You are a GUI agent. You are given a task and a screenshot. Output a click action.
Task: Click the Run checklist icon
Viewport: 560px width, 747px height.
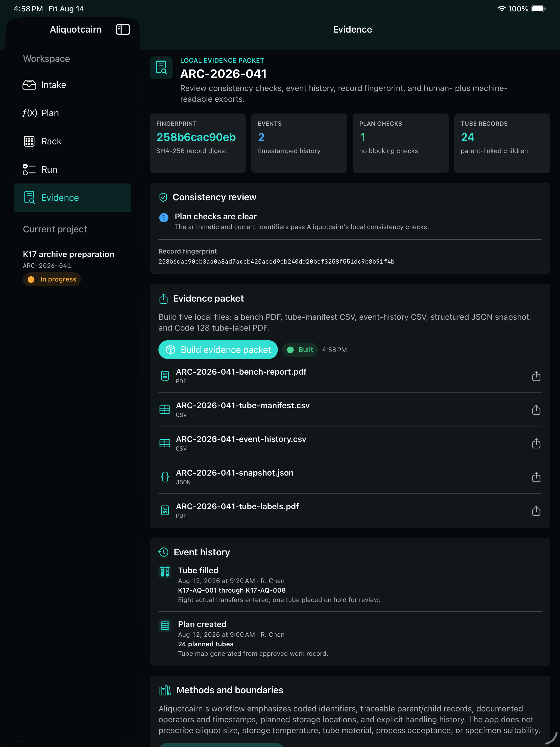coord(29,170)
